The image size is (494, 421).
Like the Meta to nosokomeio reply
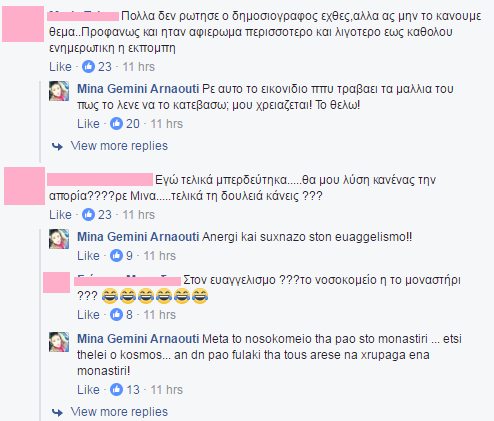pyautogui.click(x=88, y=390)
